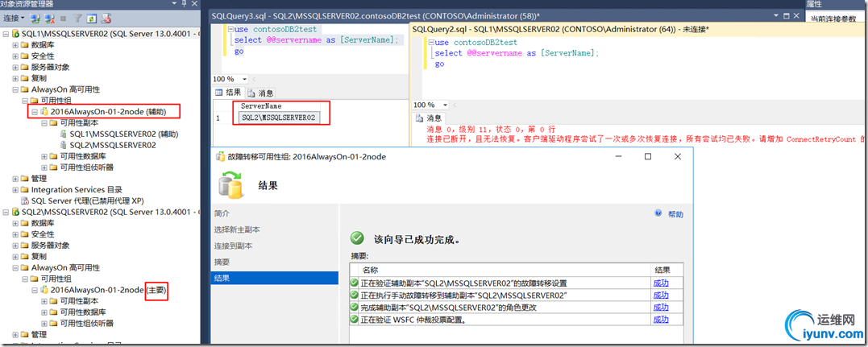Click the Disconnect server toolbar icon
The image size is (868, 347).
[50, 19]
